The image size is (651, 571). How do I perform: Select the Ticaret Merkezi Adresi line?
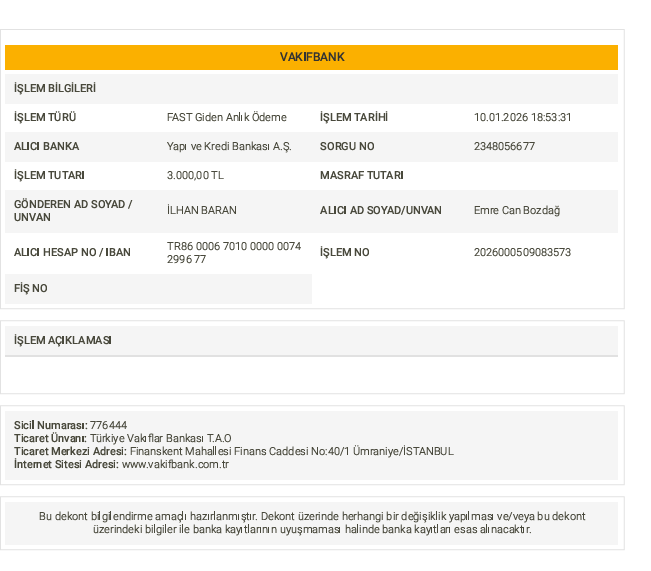point(234,451)
